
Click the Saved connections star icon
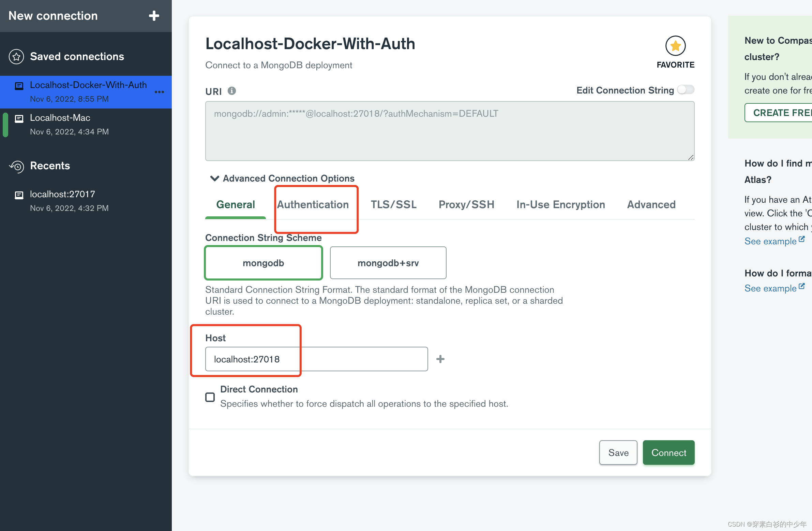point(16,57)
